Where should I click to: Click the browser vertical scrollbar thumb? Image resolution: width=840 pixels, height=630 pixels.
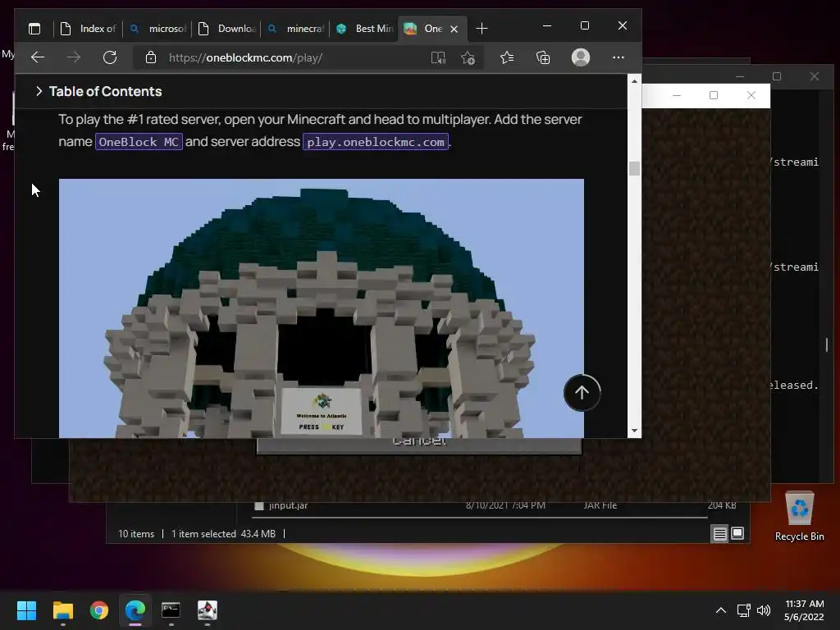pos(634,168)
